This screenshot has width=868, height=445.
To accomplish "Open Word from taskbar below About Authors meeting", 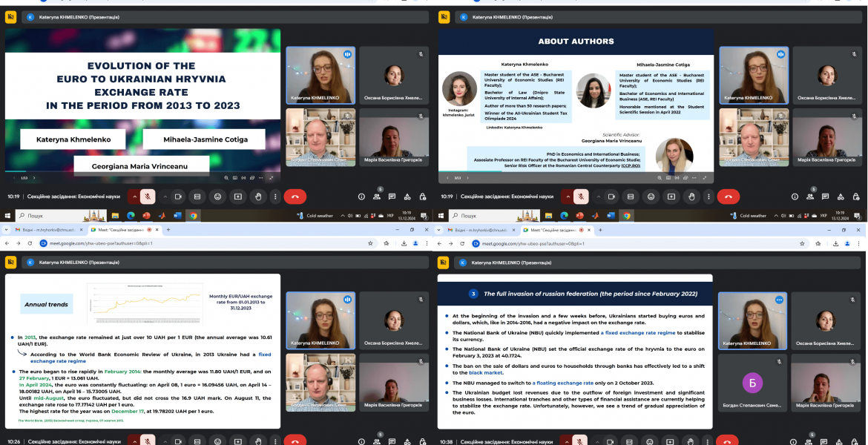I will tap(611, 215).
